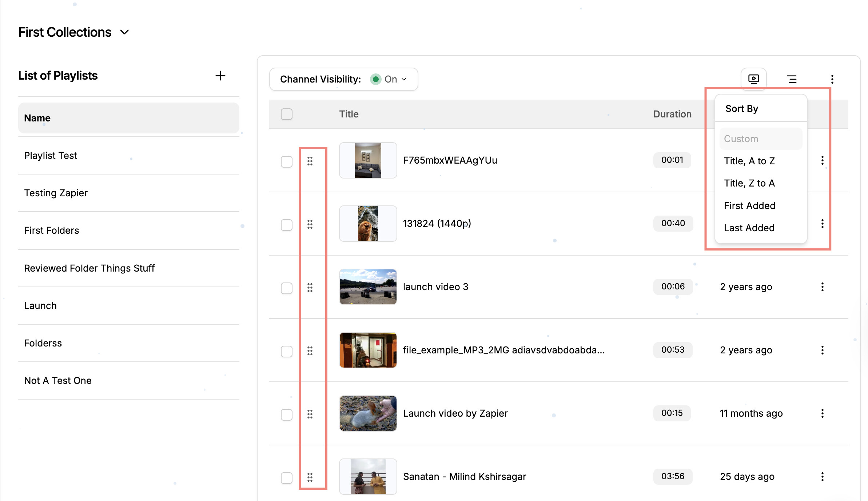Click drag handle beside launch video 3
This screenshot has width=868, height=501.
click(310, 287)
